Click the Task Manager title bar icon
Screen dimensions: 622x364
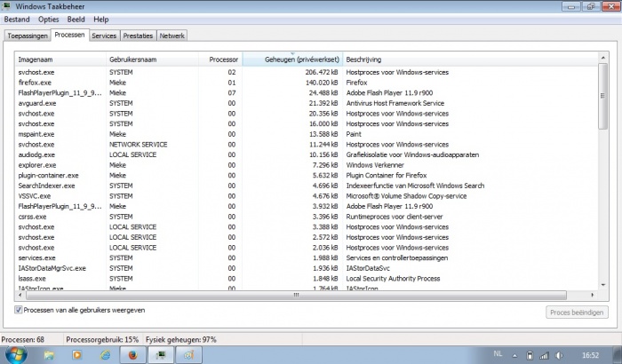(6, 6)
